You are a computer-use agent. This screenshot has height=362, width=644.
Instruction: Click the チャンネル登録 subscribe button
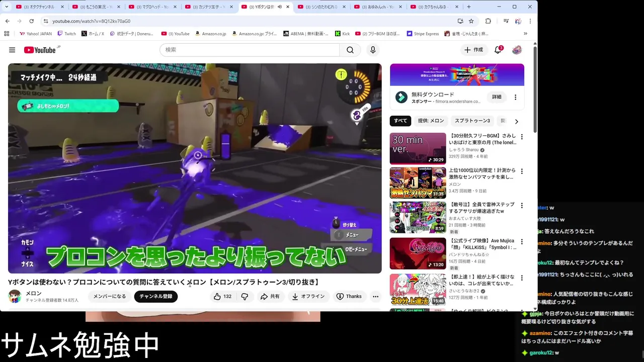[x=155, y=296]
